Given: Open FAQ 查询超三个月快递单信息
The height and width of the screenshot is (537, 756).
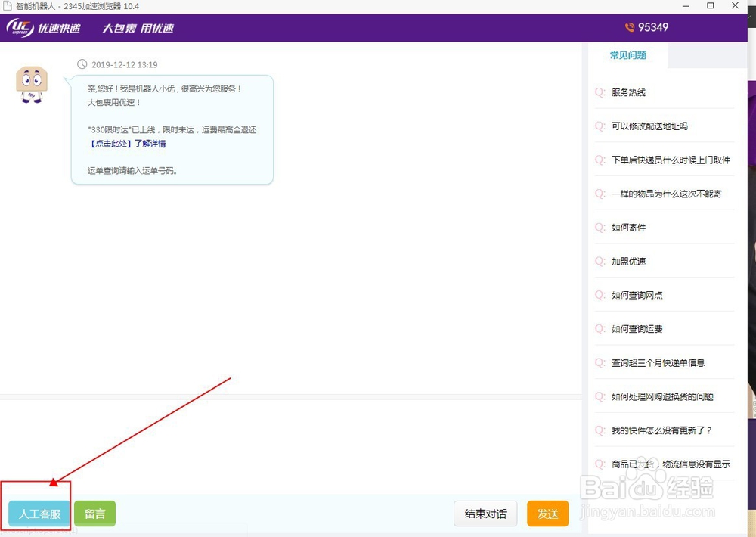Looking at the screenshot, I should point(658,362).
